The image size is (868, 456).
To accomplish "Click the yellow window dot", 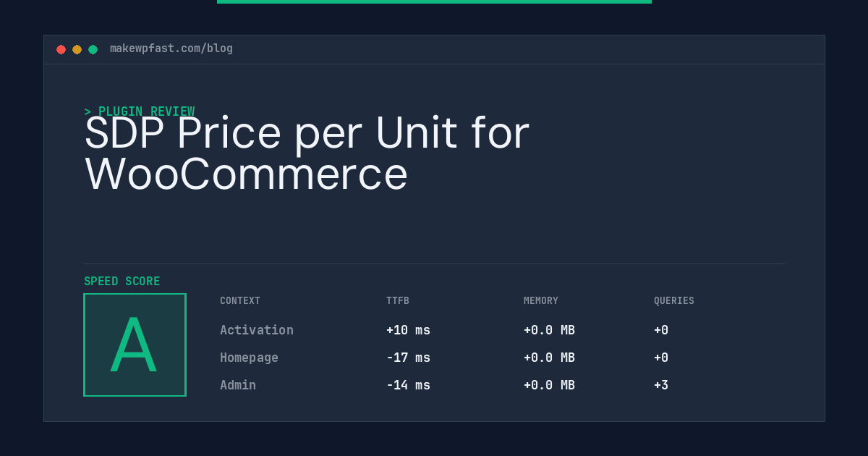I will point(77,49).
